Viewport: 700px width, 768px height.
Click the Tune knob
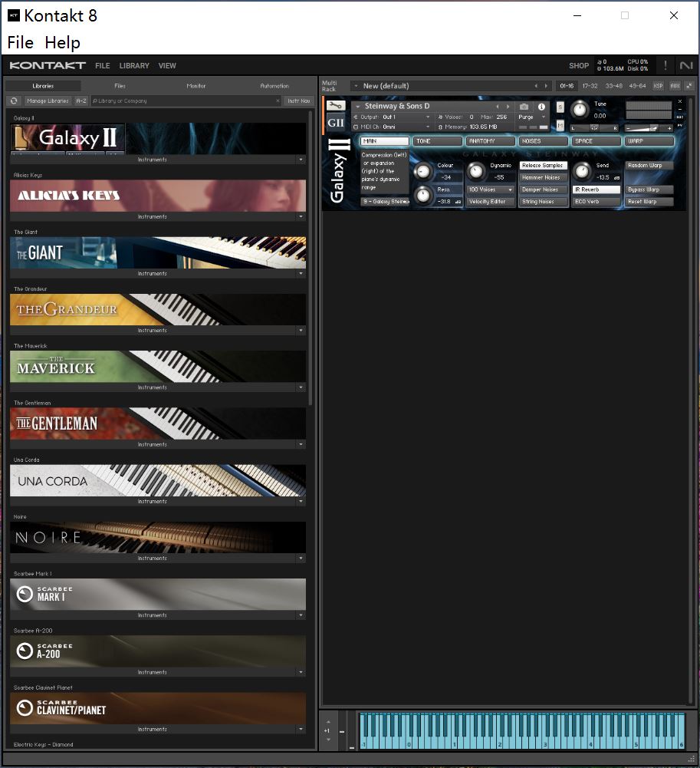click(580, 110)
